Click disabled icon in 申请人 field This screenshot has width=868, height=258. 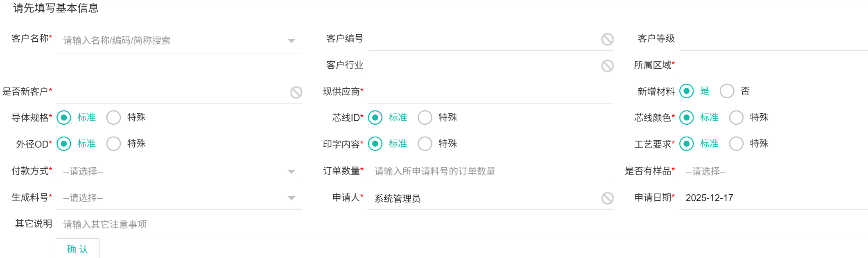coord(607,198)
